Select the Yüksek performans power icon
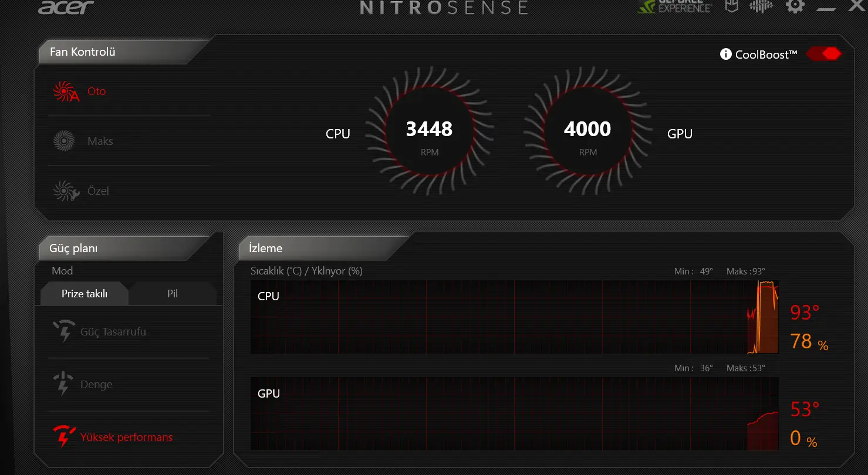Screen dimensions: 868x475 (63, 437)
